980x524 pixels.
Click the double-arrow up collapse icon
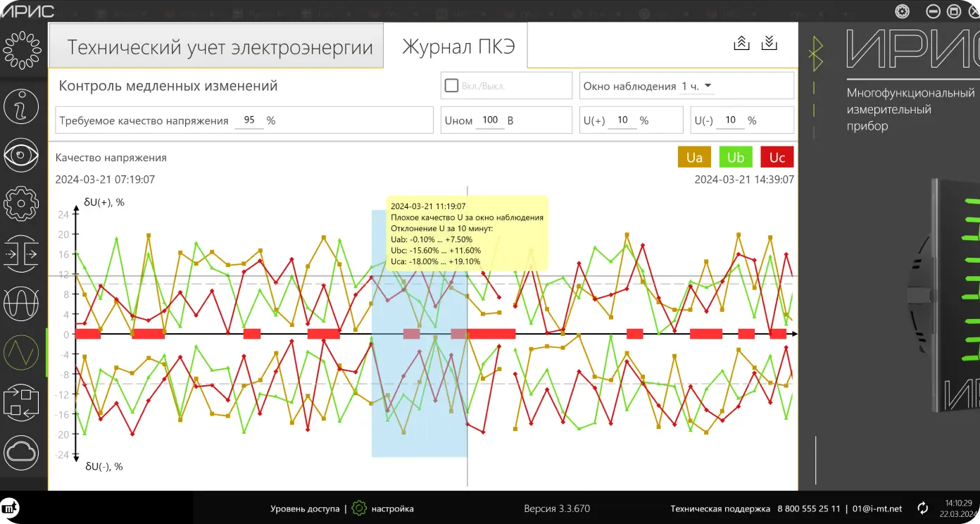[741, 44]
